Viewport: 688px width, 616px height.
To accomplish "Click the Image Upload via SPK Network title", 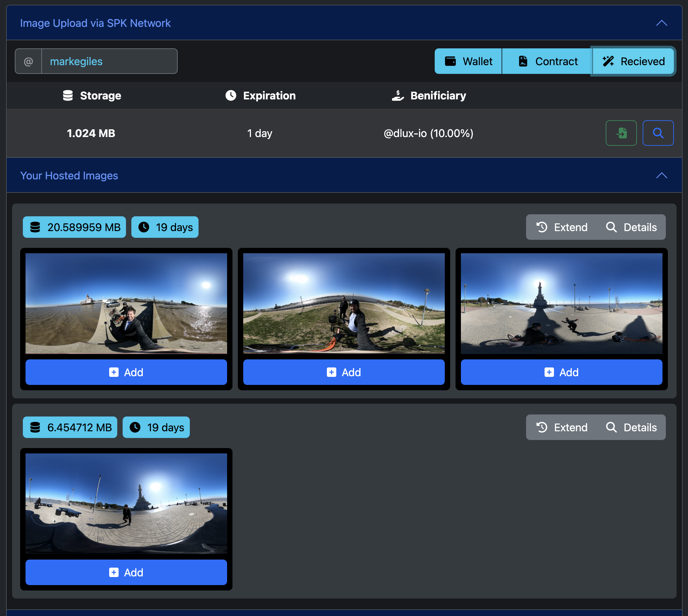I will pos(95,23).
